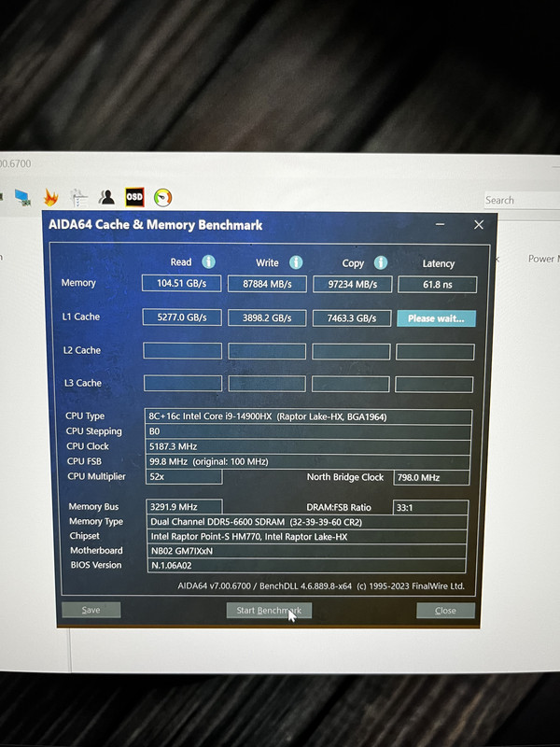560x747 pixels.
Task: Click the CPU Type field Intel Core i9-14900HX
Action: coord(309,416)
